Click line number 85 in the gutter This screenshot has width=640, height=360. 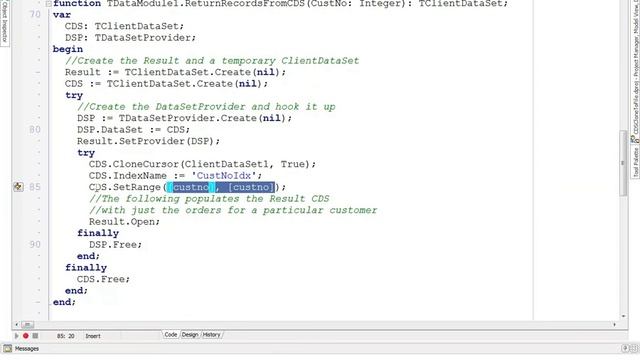click(x=35, y=187)
